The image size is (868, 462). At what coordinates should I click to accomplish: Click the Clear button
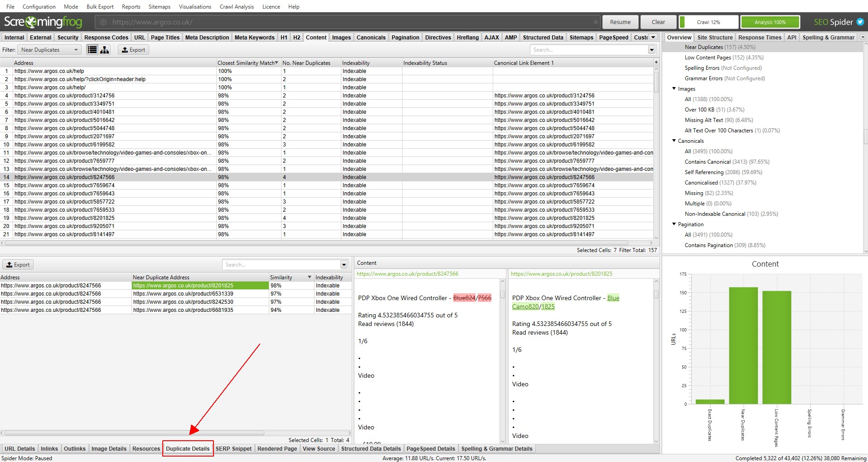click(x=658, y=22)
